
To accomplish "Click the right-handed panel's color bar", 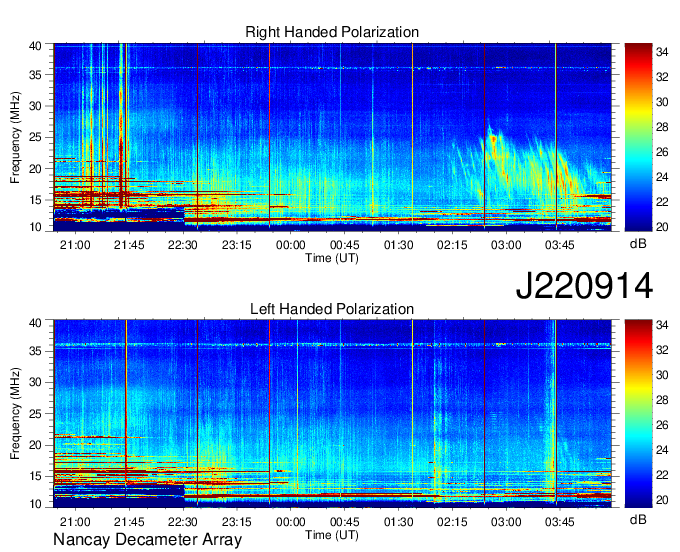I will [638, 137].
